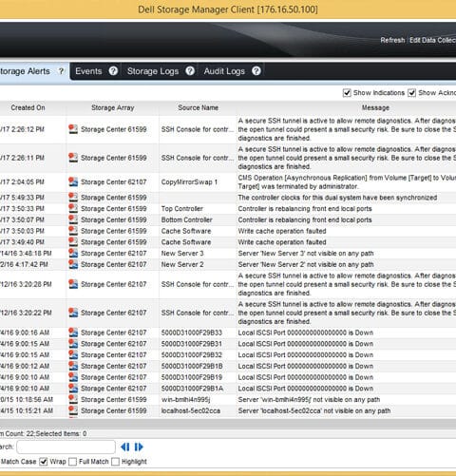The height and width of the screenshot is (476, 456).
Task: Click array icon in 3:20:28 PM SSH row
Action: [x=73, y=284]
